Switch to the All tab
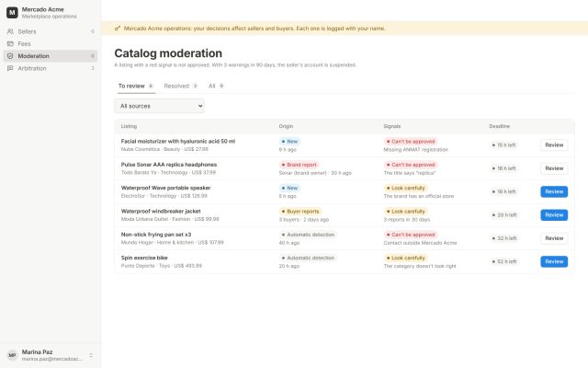The height and width of the screenshot is (368, 588). [x=216, y=86]
